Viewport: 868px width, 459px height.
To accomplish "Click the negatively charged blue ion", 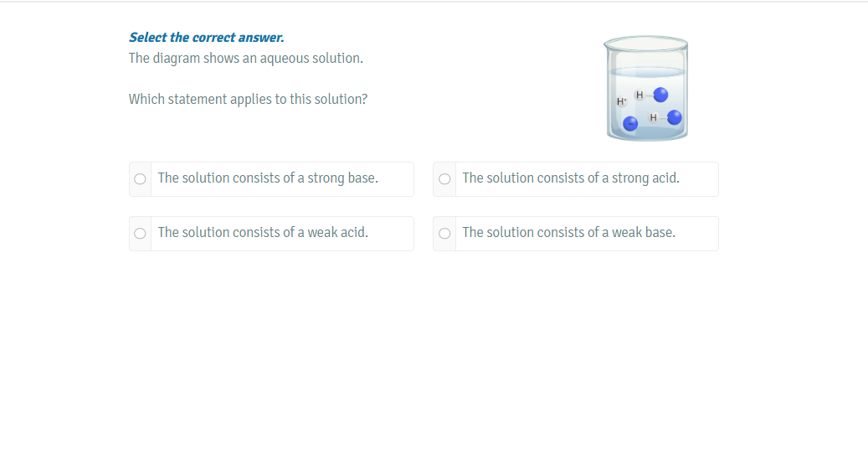I will [631, 124].
